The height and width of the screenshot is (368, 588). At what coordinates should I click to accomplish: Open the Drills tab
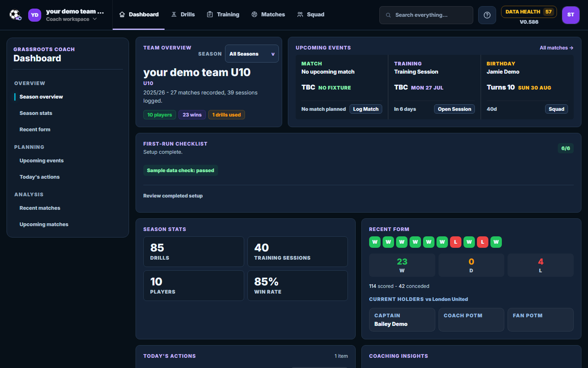183,15
